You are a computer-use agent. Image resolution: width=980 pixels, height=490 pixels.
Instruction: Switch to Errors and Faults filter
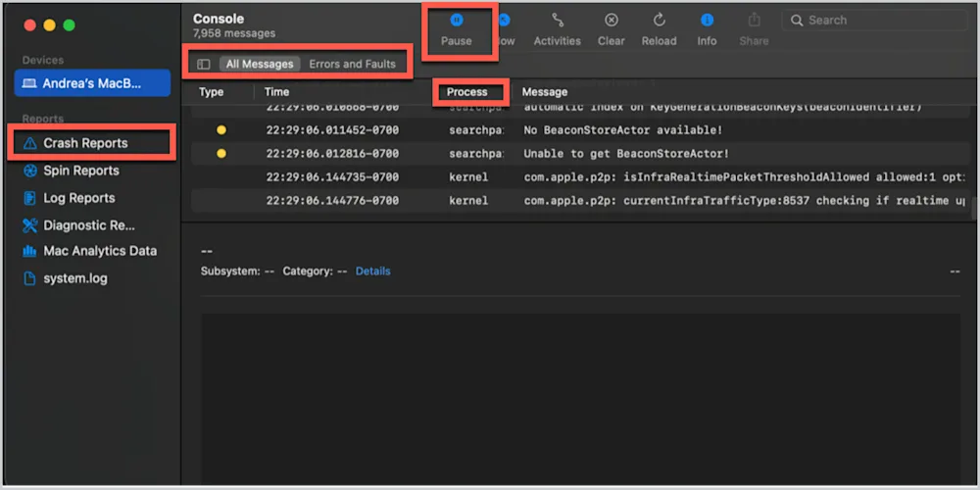[353, 64]
